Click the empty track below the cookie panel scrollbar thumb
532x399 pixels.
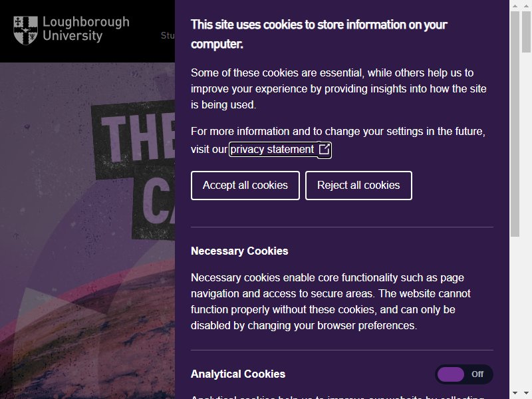coord(515,312)
